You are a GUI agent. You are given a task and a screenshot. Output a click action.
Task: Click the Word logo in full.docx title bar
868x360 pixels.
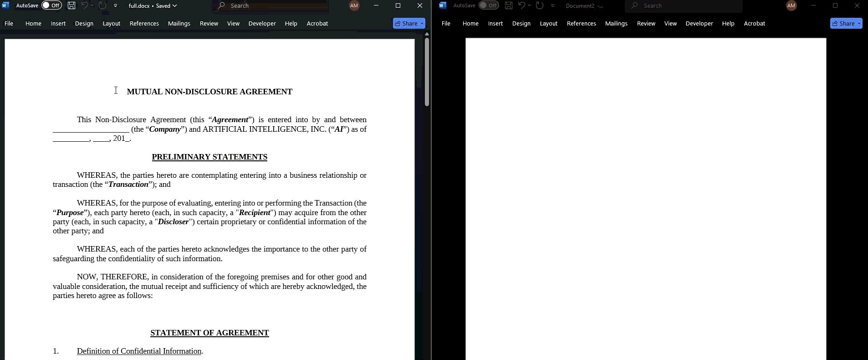tap(6, 5)
